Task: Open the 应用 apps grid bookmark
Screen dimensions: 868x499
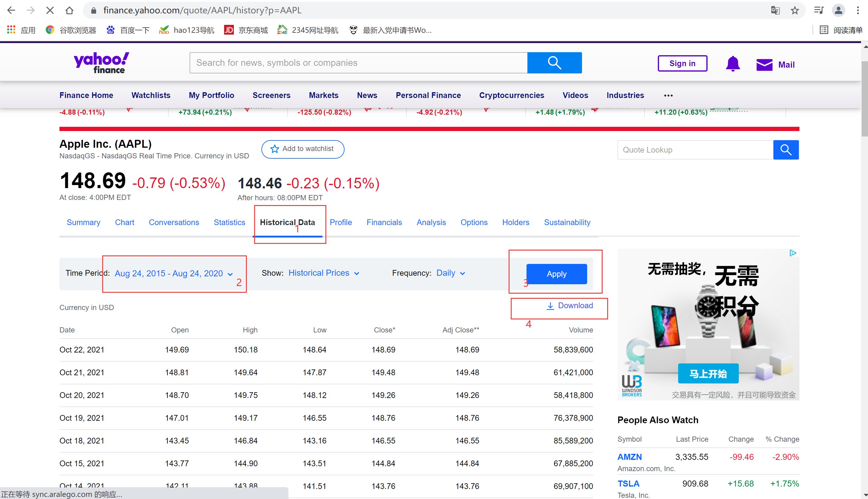Action: point(21,30)
